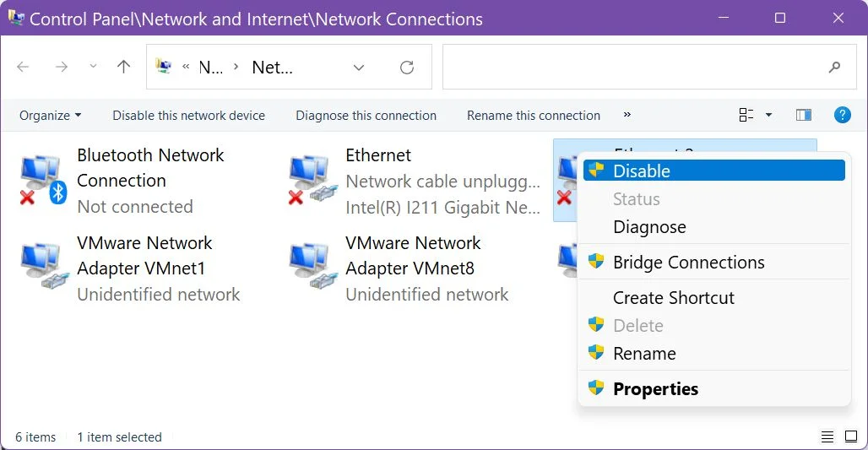Screen dimensions: 868x450
Task: Choose Diagnose in the context menu
Action: tap(714, 227)
